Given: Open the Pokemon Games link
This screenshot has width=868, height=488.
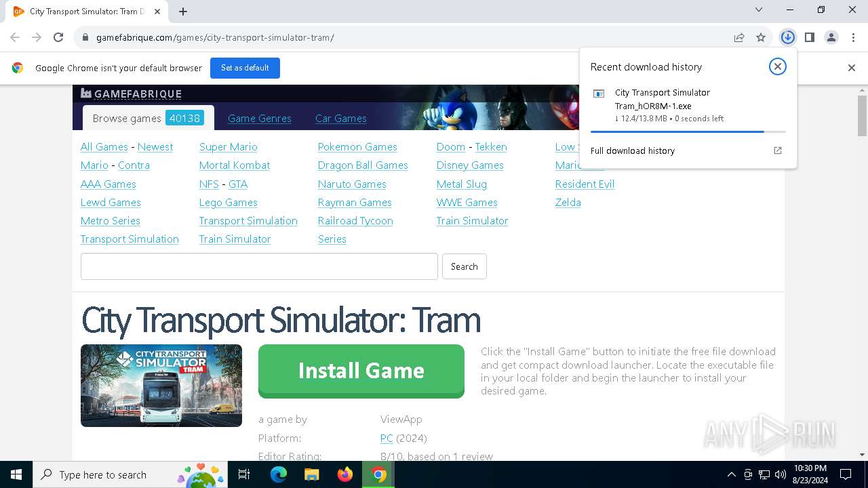Looking at the screenshot, I should [x=357, y=146].
